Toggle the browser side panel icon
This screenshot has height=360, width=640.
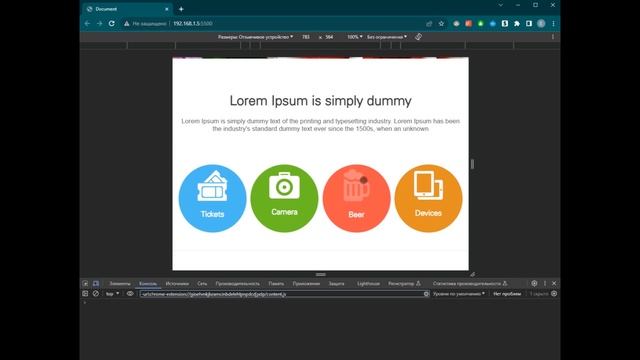tap(529, 24)
